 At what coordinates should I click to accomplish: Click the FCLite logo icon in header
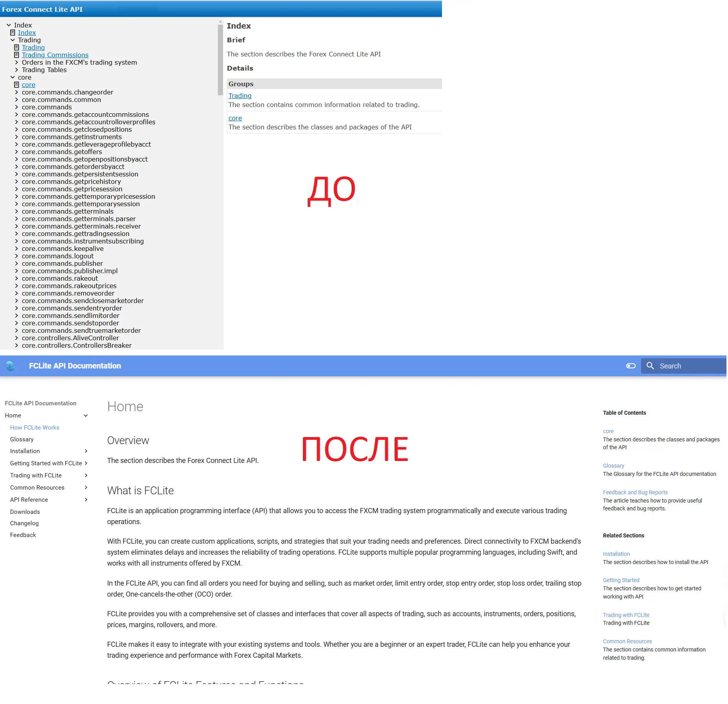pos(10,366)
